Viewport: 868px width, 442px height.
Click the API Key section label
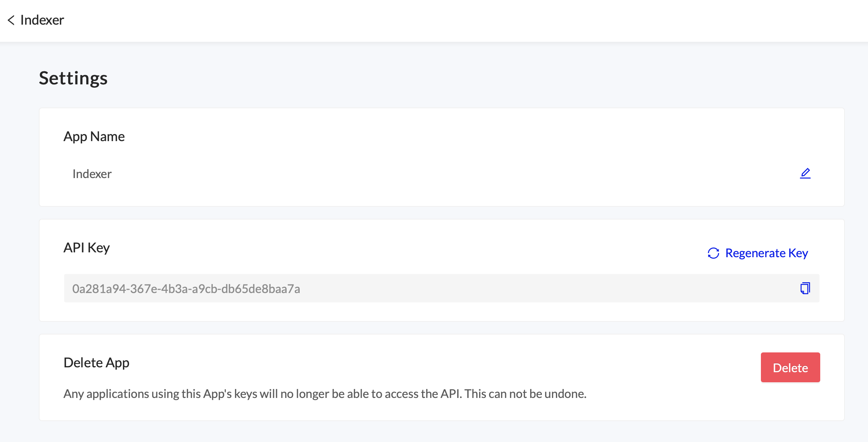(x=87, y=248)
